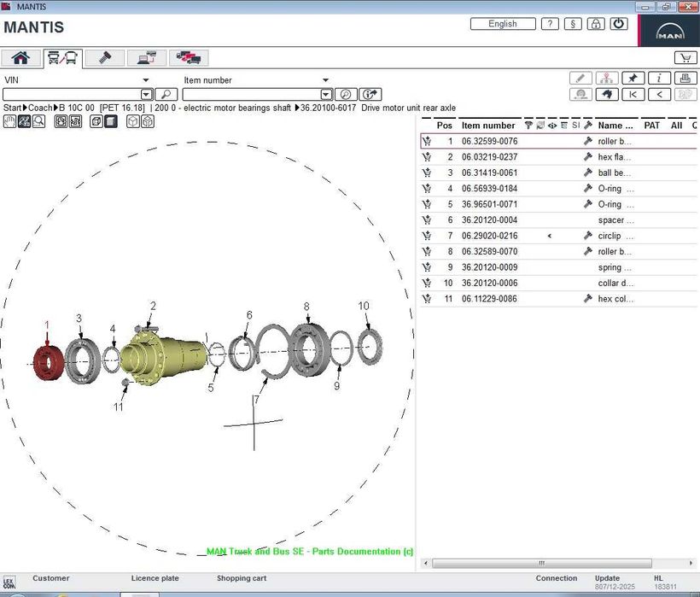Viewport: 700px width, 597px height.
Task: Select the magnifier zoom tool
Action: [38, 121]
